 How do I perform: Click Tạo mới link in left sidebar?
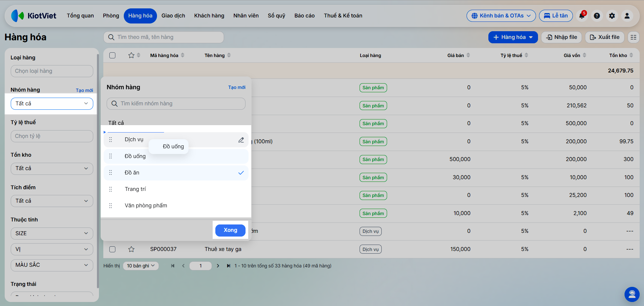coord(85,90)
